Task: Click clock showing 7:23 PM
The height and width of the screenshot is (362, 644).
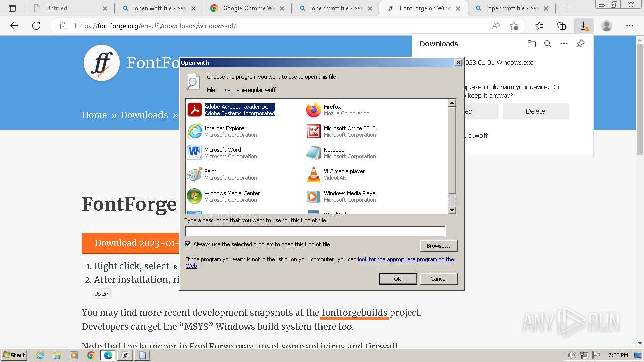Action: pos(618,355)
